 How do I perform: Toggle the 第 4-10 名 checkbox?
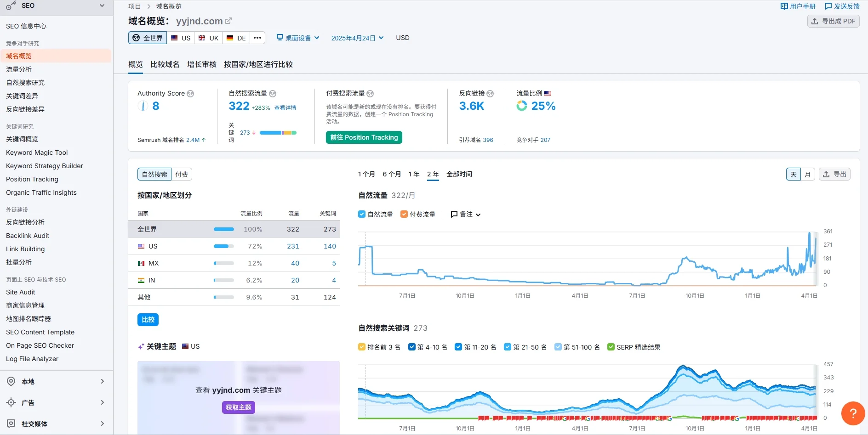(x=412, y=347)
